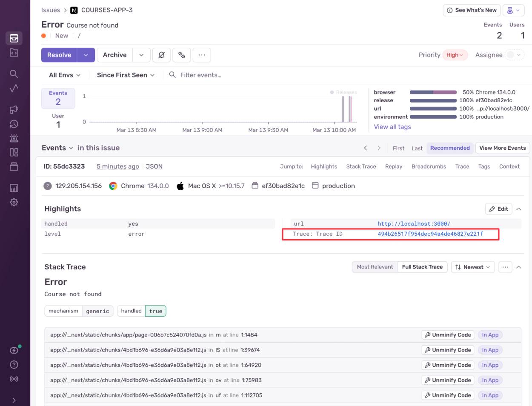Open the Newest sort order dropdown
Screen dimensions: 532x406
472,267
